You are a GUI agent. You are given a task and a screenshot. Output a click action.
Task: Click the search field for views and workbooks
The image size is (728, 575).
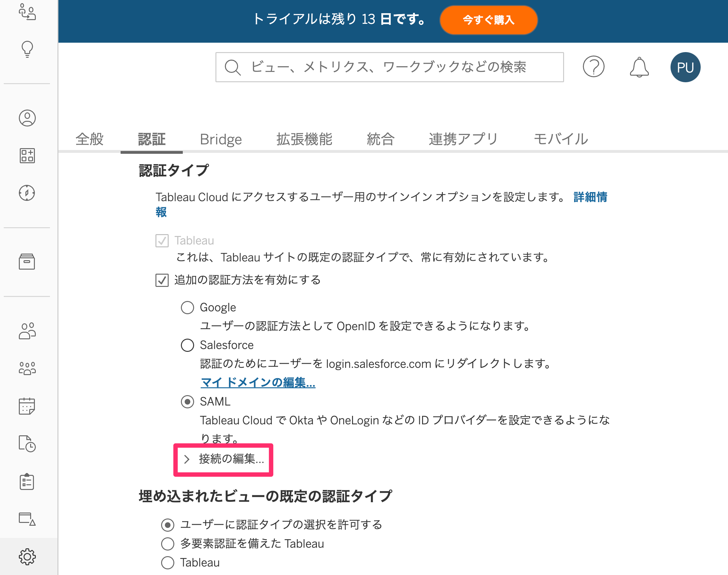click(389, 67)
